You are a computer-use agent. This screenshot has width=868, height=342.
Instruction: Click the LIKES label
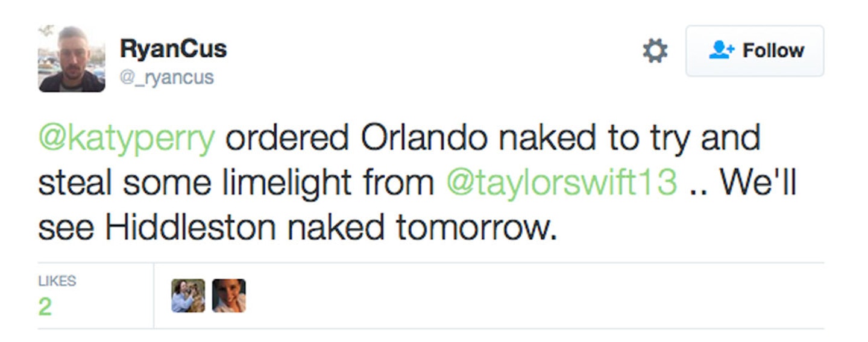(x=57, y=281)
